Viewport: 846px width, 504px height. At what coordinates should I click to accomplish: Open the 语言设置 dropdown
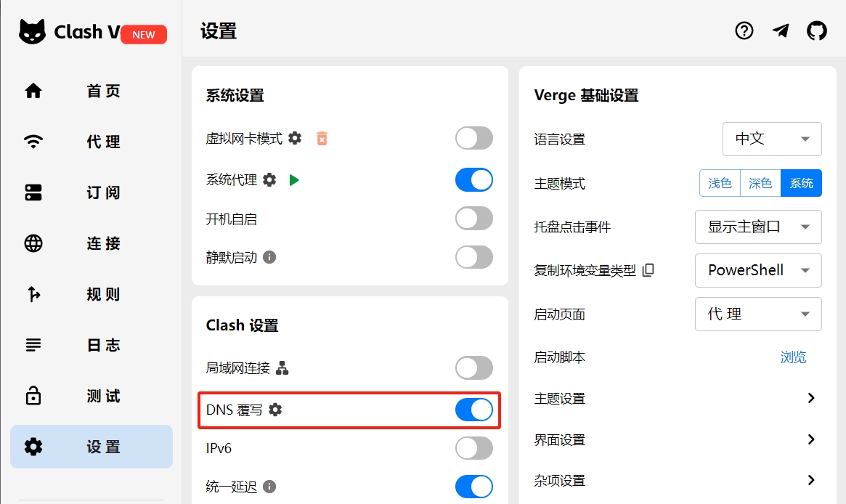(772, 139)
